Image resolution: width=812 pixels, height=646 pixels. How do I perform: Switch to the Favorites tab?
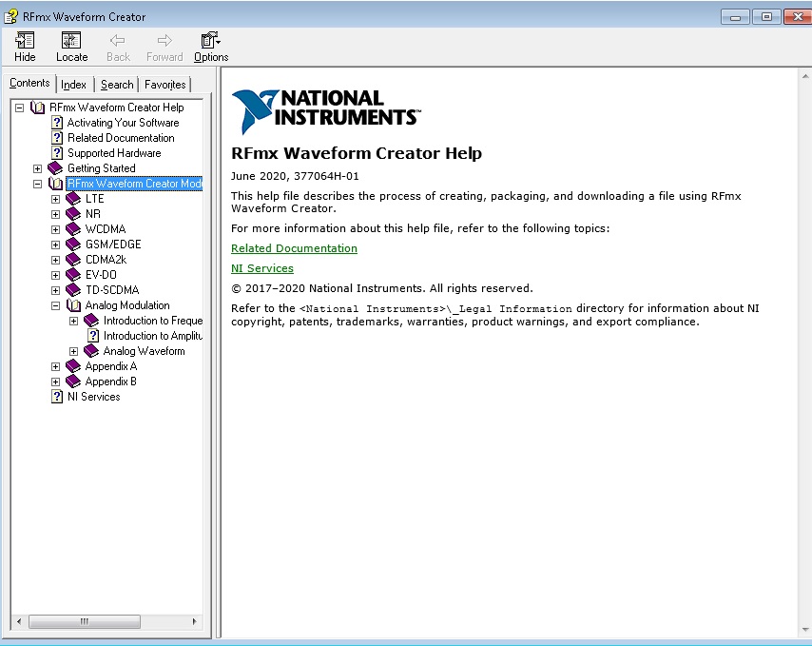coord(164,85)
